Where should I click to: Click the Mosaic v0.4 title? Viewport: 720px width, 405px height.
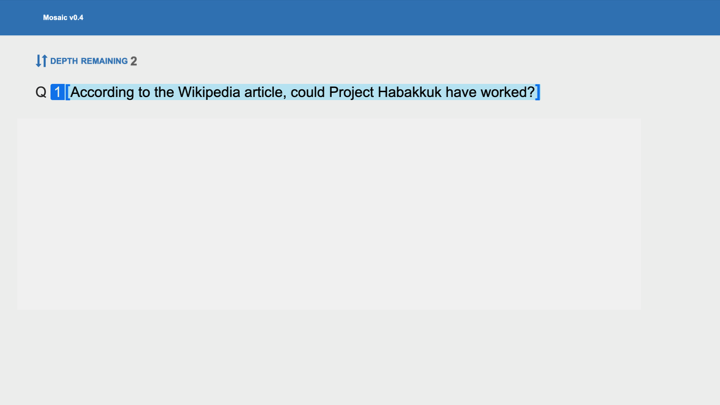63,18
